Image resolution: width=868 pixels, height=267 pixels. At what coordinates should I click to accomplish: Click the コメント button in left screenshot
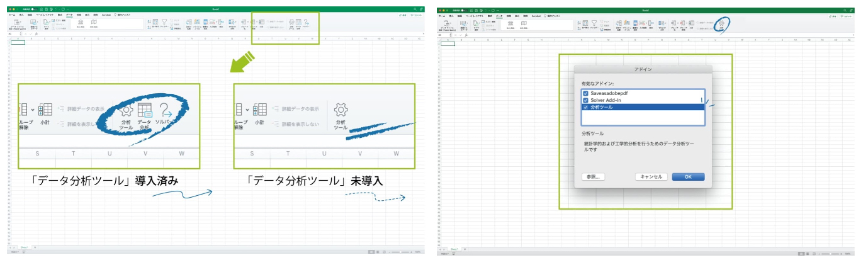click(x=416, y=15)
